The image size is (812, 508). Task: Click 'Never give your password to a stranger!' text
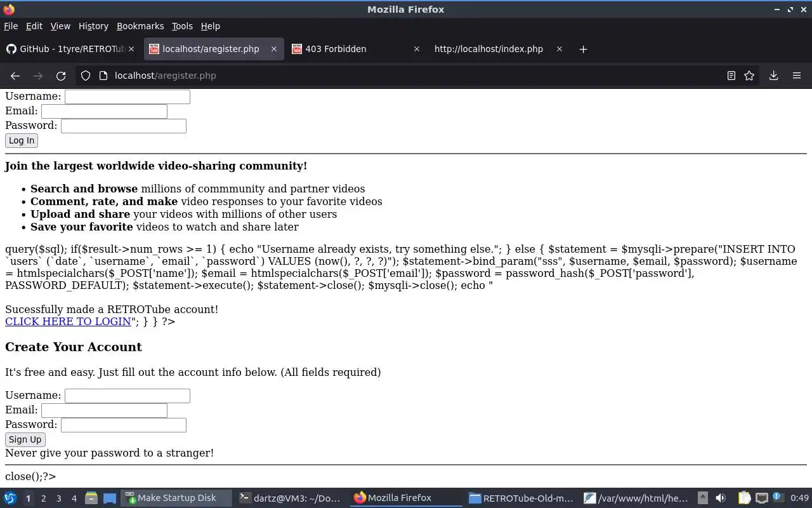click(109, 453)
